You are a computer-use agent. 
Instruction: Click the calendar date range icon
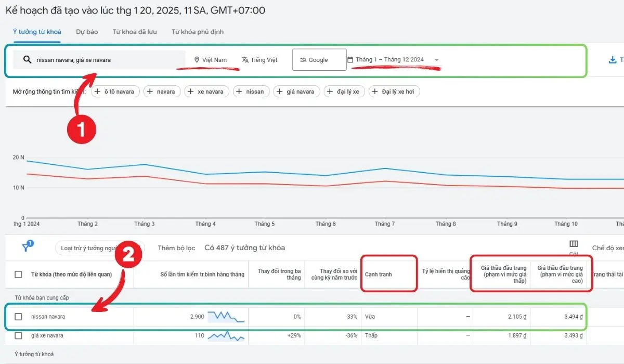(350, 60)
